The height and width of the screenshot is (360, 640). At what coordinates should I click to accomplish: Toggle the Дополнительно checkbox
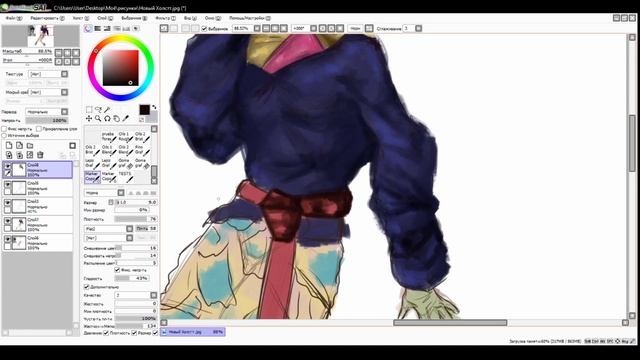click(x=87, y=287)
